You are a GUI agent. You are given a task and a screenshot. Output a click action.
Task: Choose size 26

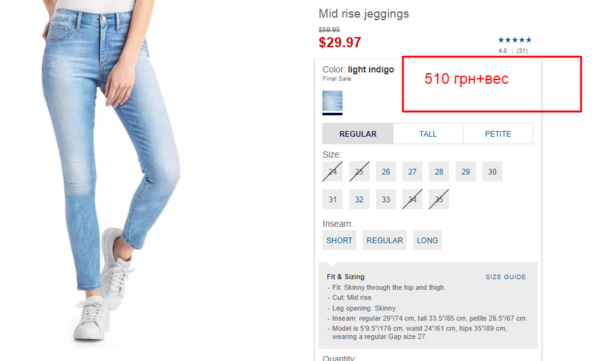tap(386, 172)
